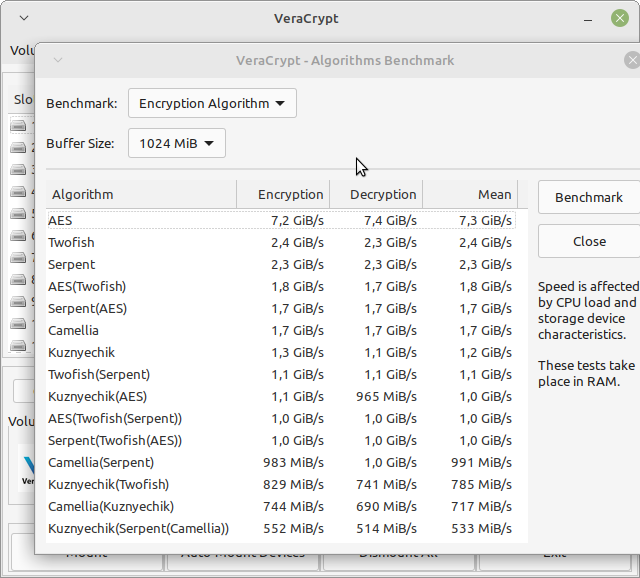The width and height of the screenshot is (640, 578).
Task: Click the 552 MiB/s encryption value
Action: coord(293,529)
